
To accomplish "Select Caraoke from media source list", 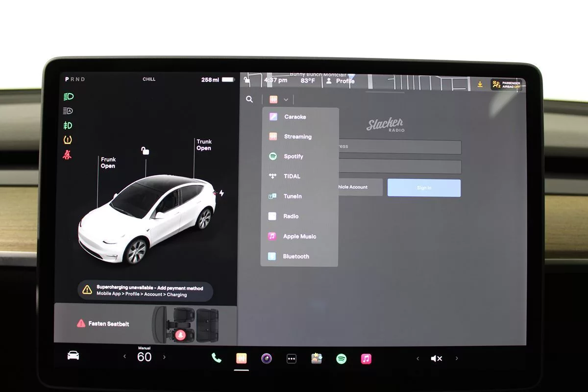I will point(295,117).
